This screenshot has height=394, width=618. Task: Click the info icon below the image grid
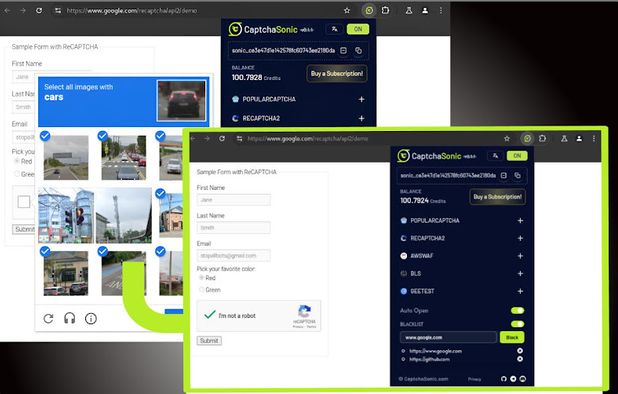pos(91,318)
